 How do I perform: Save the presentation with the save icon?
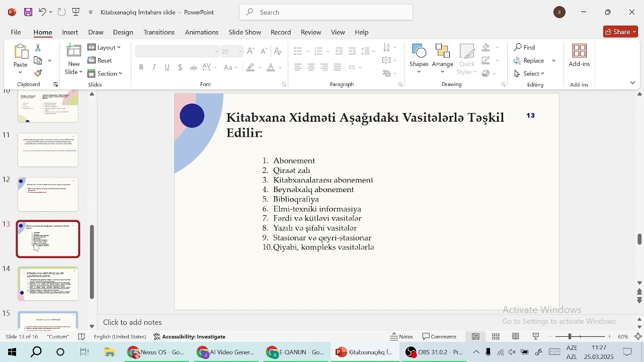(x=28, y=12)
